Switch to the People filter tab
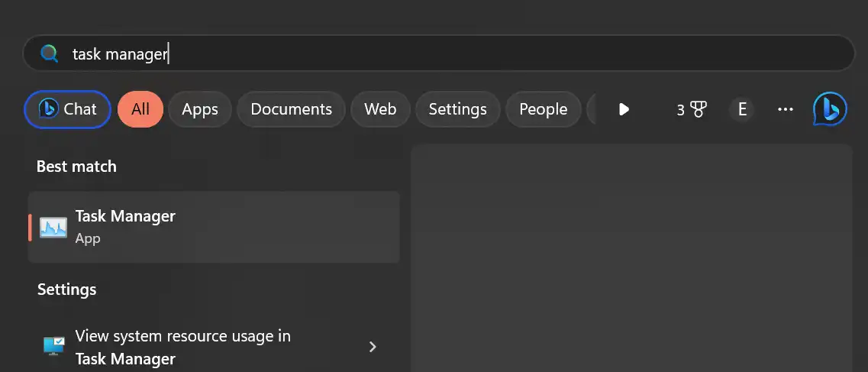Image resolution: width=868 pixels, height=372 pixels. 543,109
